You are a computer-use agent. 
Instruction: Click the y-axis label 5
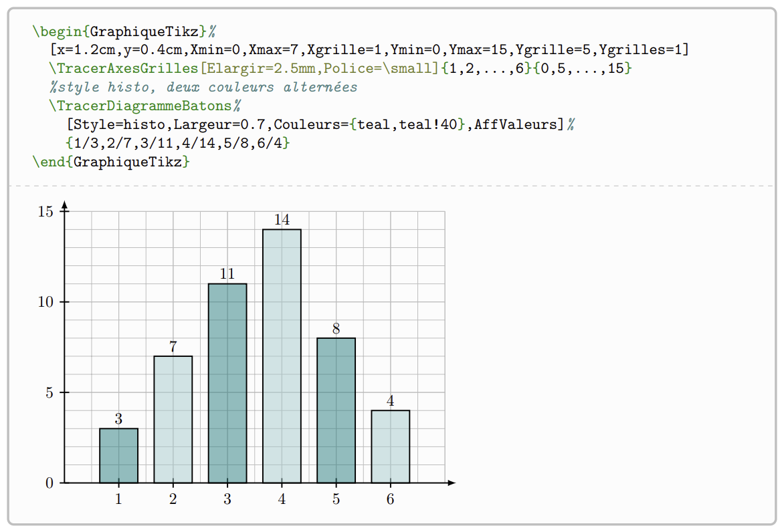(x=49, y=392)
